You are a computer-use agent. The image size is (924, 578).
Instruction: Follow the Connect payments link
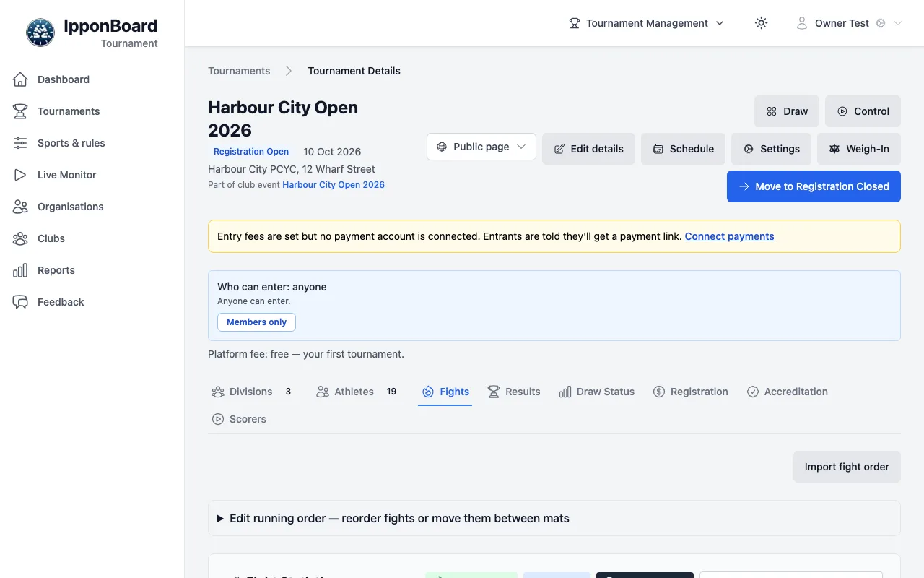coord(729,236)
